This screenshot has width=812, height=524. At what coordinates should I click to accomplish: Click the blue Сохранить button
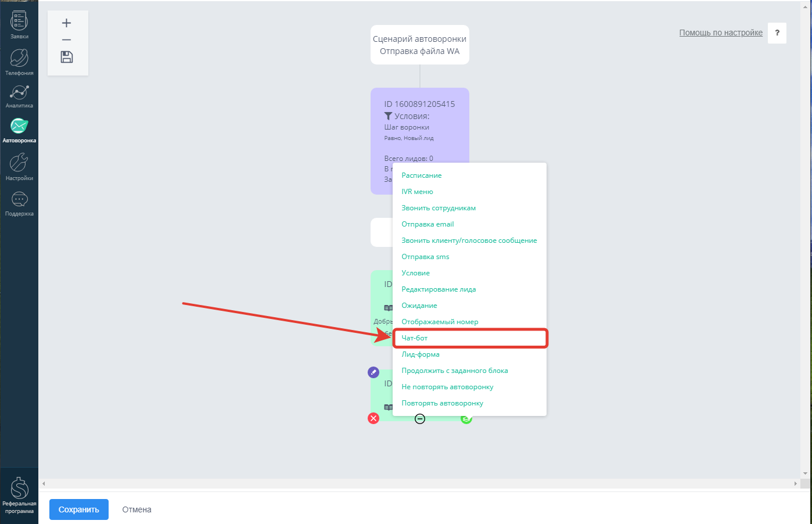click(x=79, y=509)
